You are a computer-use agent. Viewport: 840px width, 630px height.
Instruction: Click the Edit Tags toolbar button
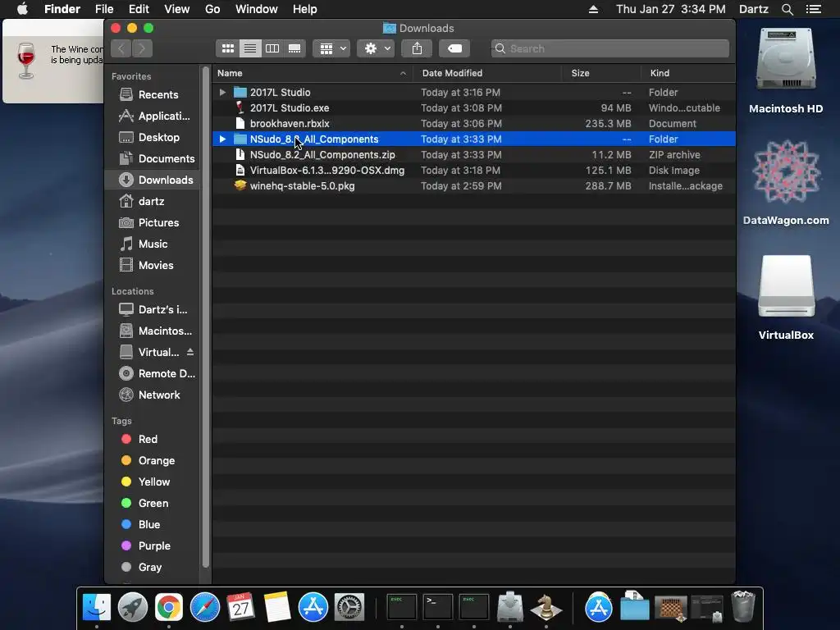(454, 48)
